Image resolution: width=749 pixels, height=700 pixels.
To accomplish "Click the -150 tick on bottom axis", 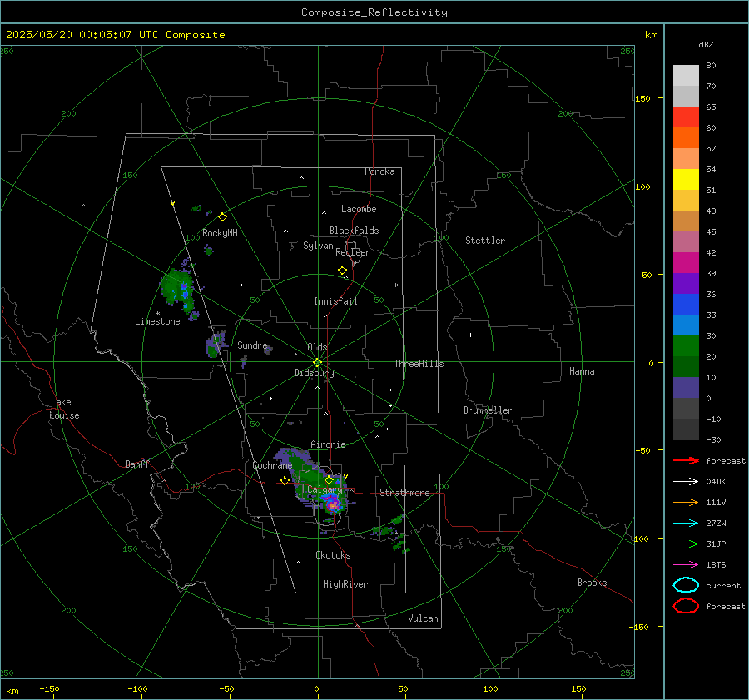I will 49,688.
